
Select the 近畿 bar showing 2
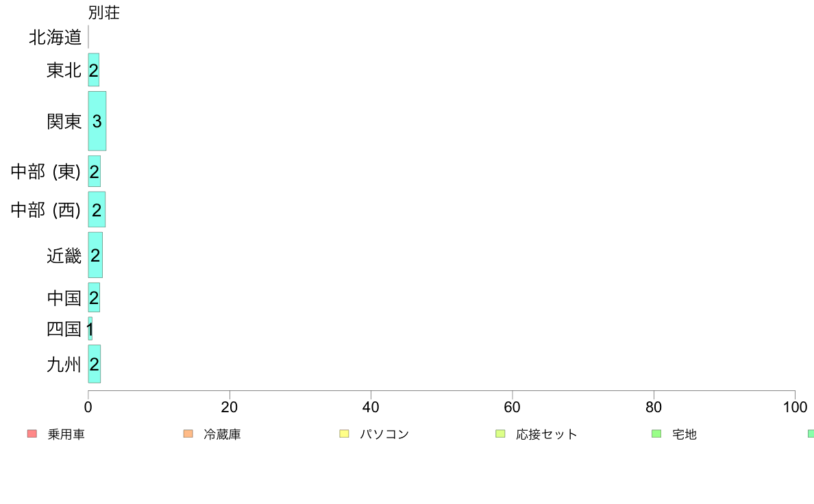tap(95, 255)
